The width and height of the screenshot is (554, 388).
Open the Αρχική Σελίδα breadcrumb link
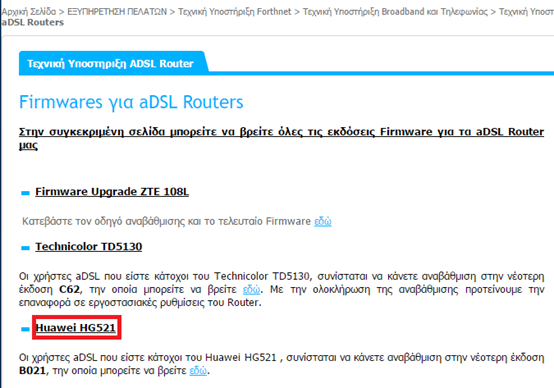[x=29, y=12]
